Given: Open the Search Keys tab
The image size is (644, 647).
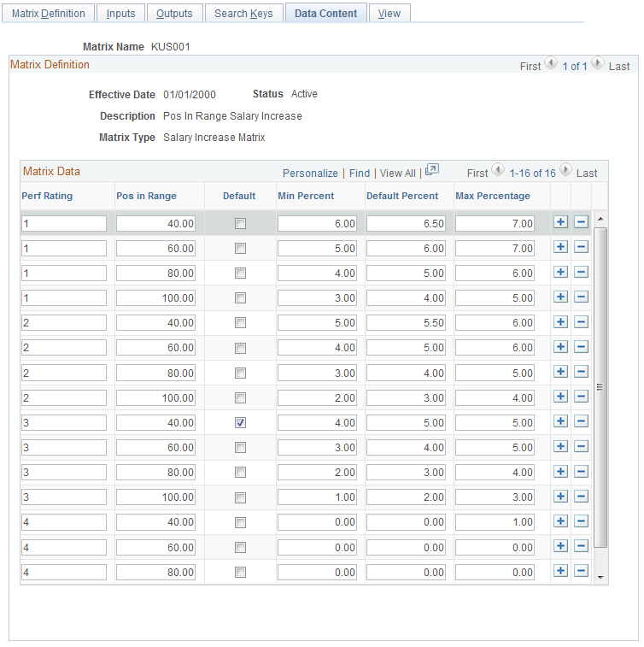Looking at the screenshot, I should pyautogui.click(x=243, y=13).
